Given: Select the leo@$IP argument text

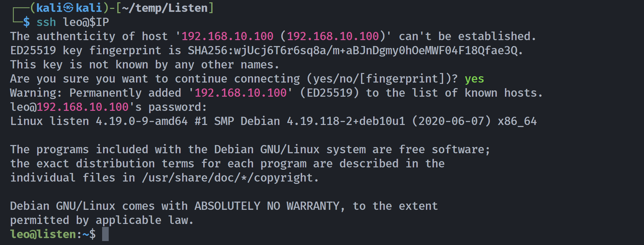Looking at the screenshot, I should pyautogui.click(x=86, y=22).
